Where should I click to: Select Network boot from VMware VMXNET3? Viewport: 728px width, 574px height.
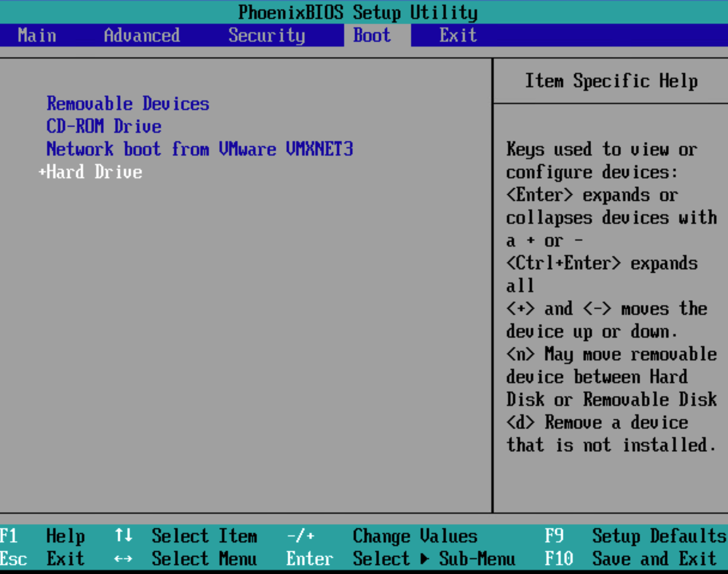click(x=200, y=149)
